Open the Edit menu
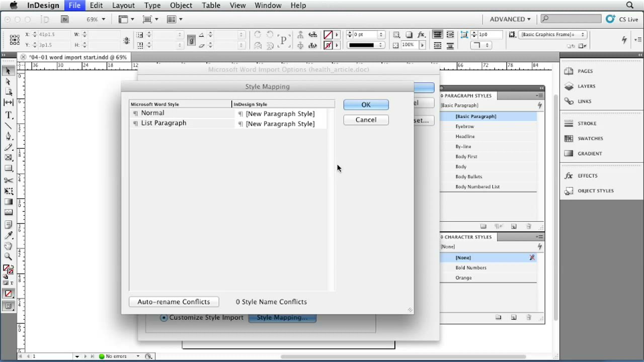This screenshot has width=644, height=362. [96, 5]
